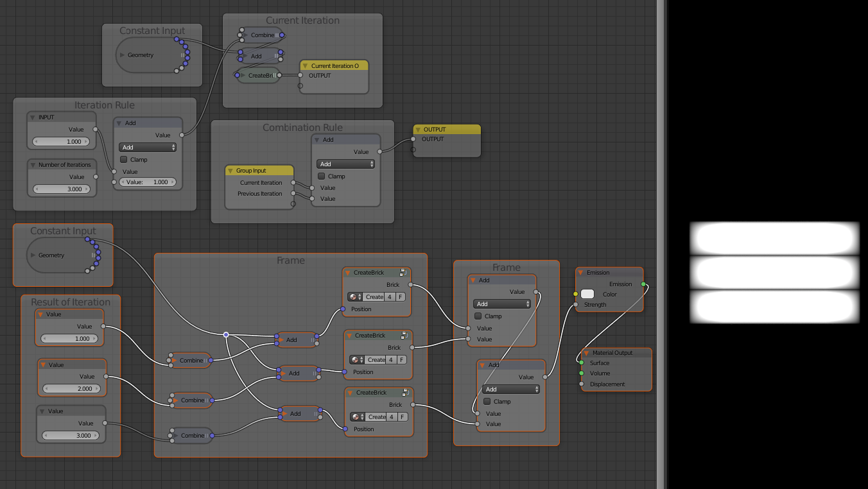The height and width of the screenshot is (489, 868).
Task: Enable Clamp on Combination Rule Add node
Action: pos(322,176)
